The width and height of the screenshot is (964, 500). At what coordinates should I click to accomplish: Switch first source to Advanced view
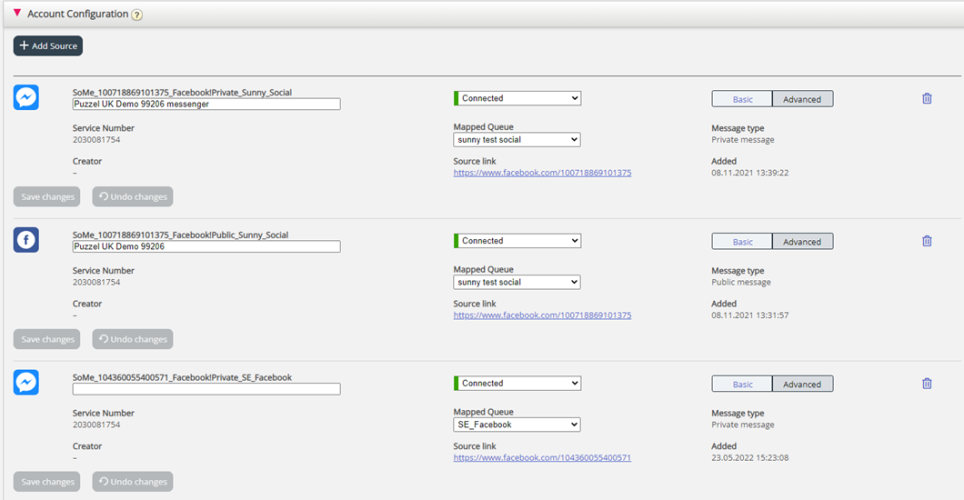tap(802, 99)
